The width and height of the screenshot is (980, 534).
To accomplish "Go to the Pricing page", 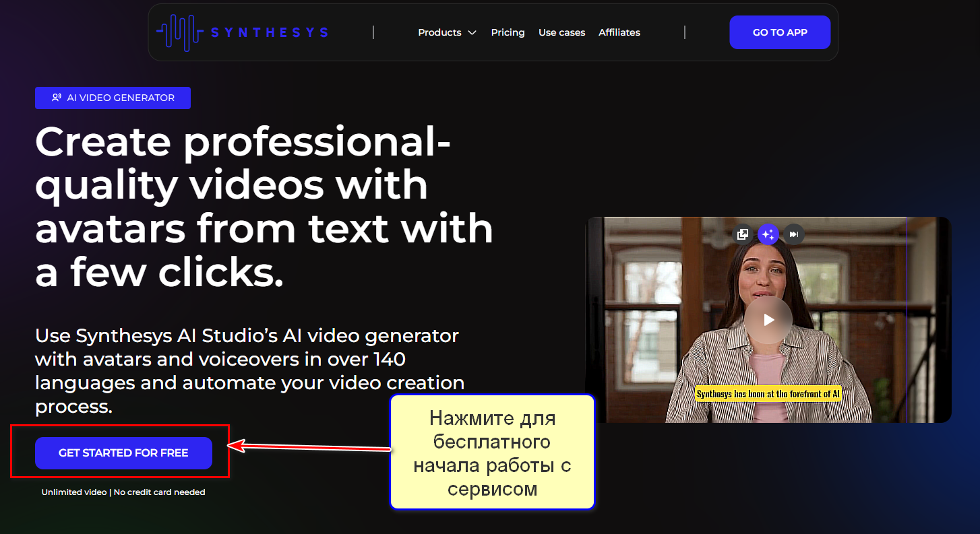I will pos(508,32).
